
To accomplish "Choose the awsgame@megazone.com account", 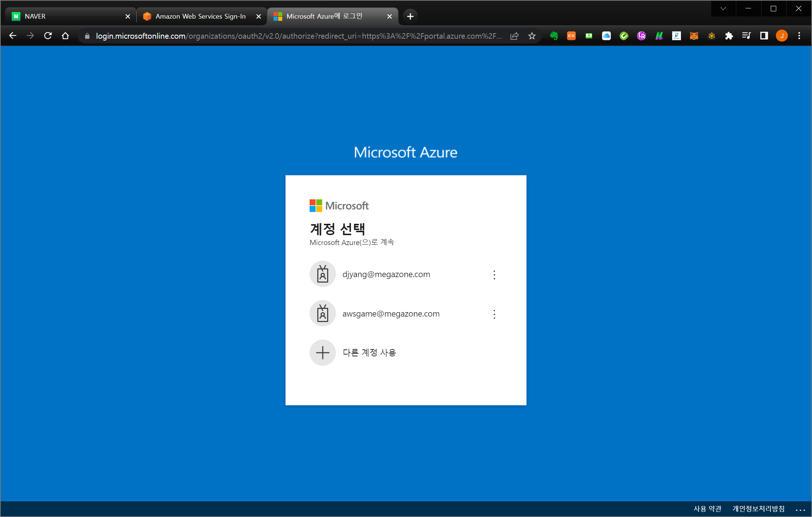I will 391,314.
